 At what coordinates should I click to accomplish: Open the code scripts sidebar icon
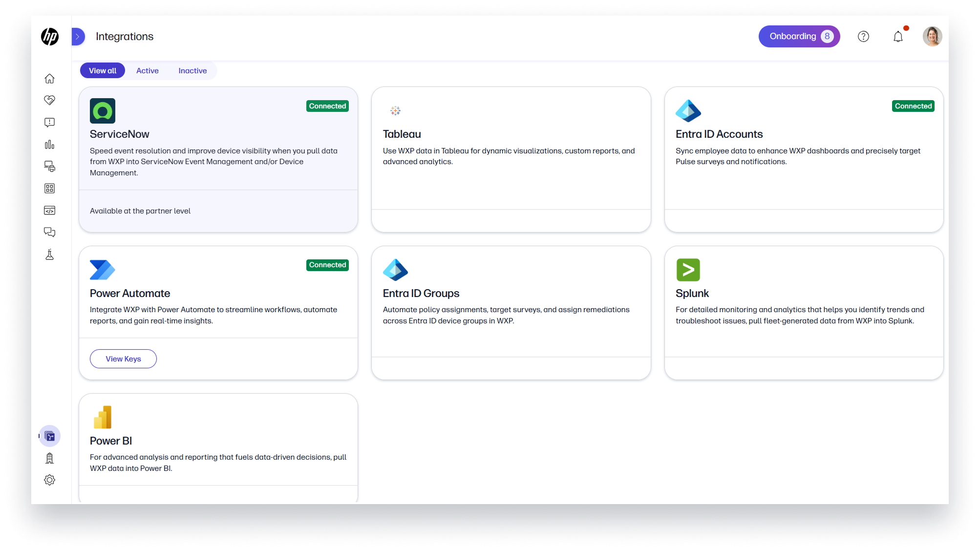tap(49, 211)
